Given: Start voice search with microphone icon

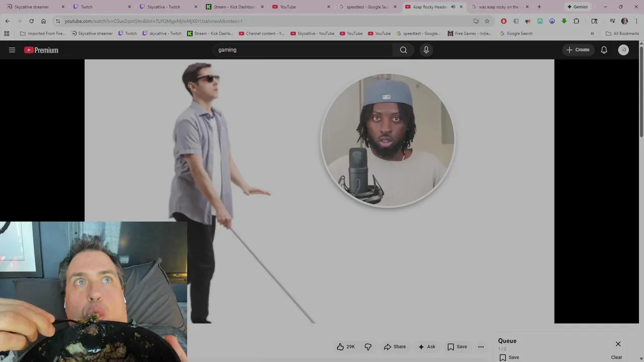Looking at the screenshot, I should point(426,50).
